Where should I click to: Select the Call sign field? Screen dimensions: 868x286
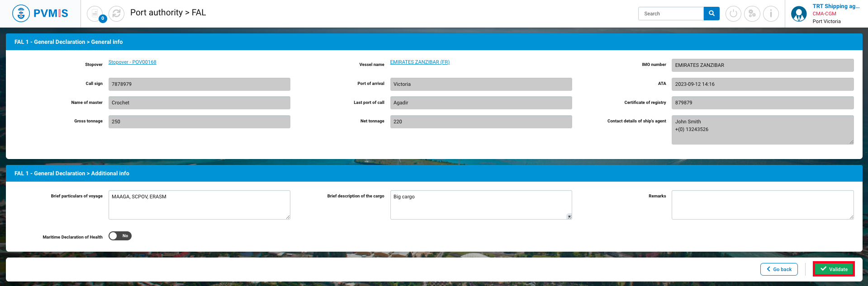[x=199, y=84]
